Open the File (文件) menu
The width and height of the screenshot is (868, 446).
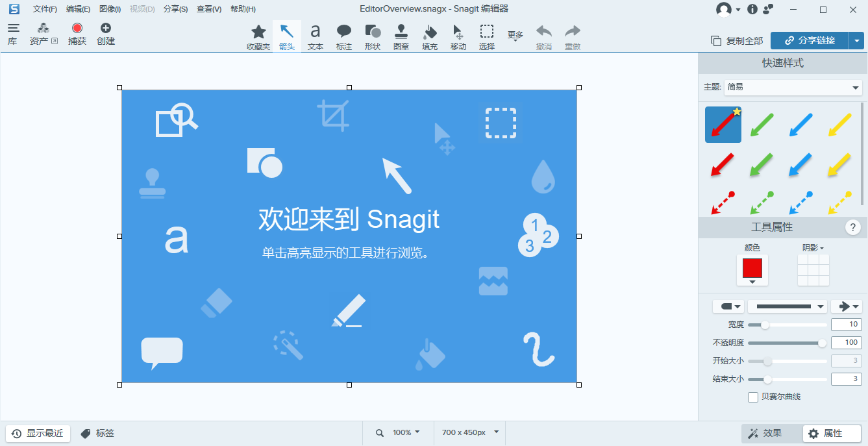(45, 9)
